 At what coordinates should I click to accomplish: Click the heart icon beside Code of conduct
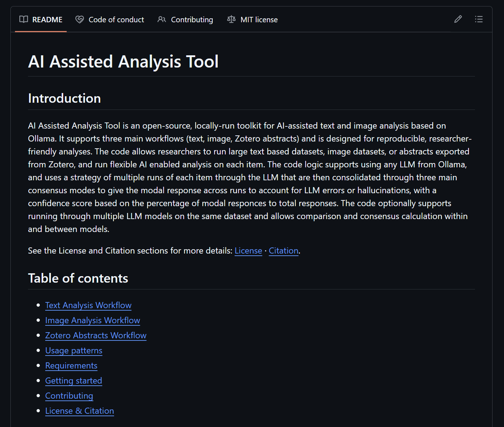coord(79,19)
